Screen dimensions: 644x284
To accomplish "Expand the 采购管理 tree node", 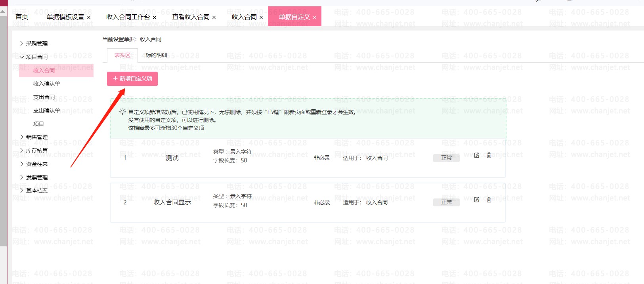I will pos(22,44).
